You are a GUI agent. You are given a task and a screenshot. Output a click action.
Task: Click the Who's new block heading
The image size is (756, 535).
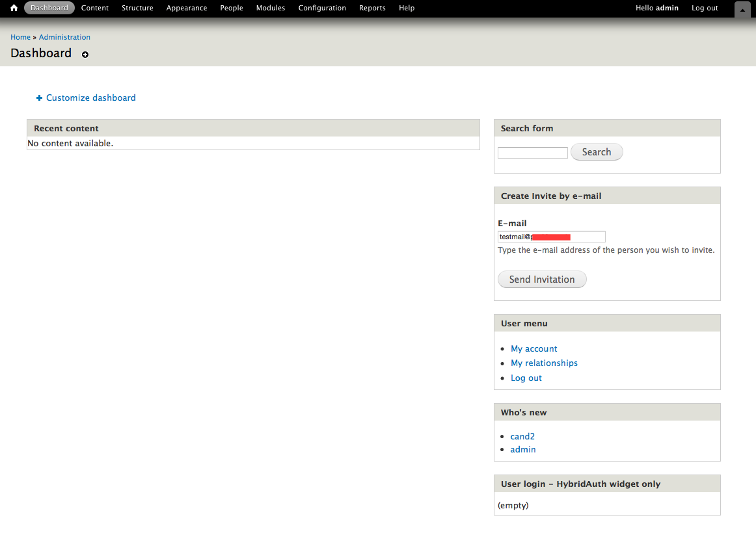(x=524, y=412)
